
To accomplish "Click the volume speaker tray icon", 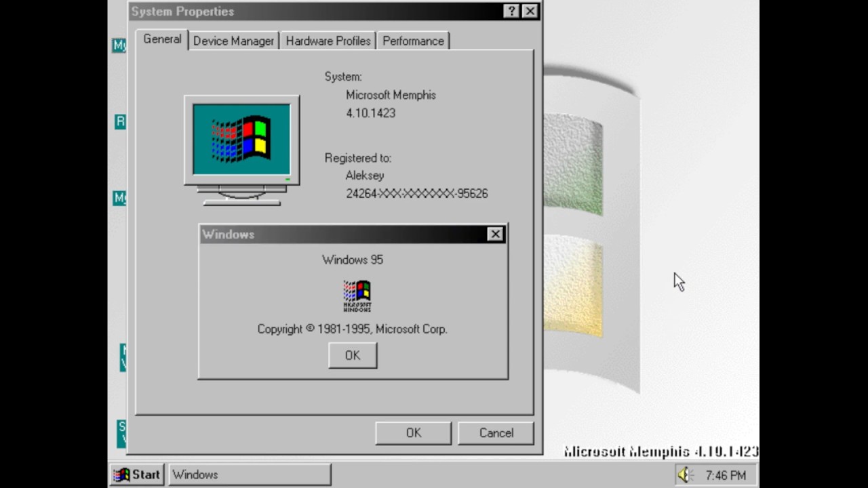I will point(685,475).
